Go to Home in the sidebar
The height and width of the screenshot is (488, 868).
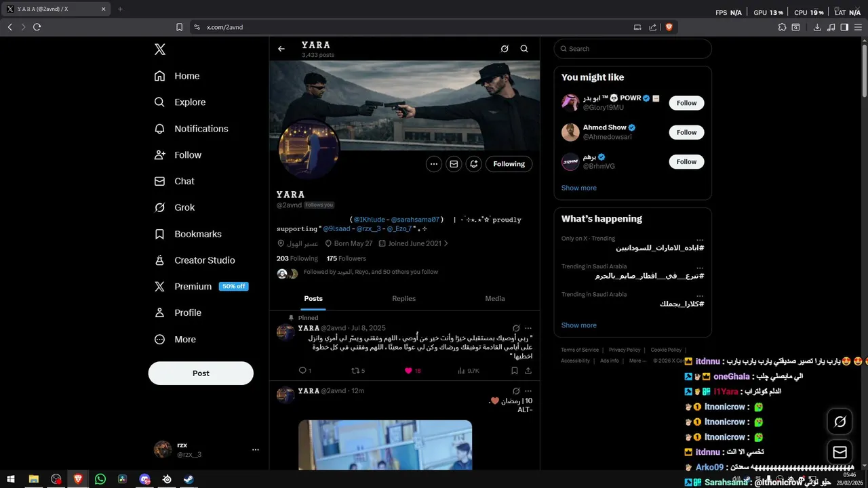coord(177,76)
